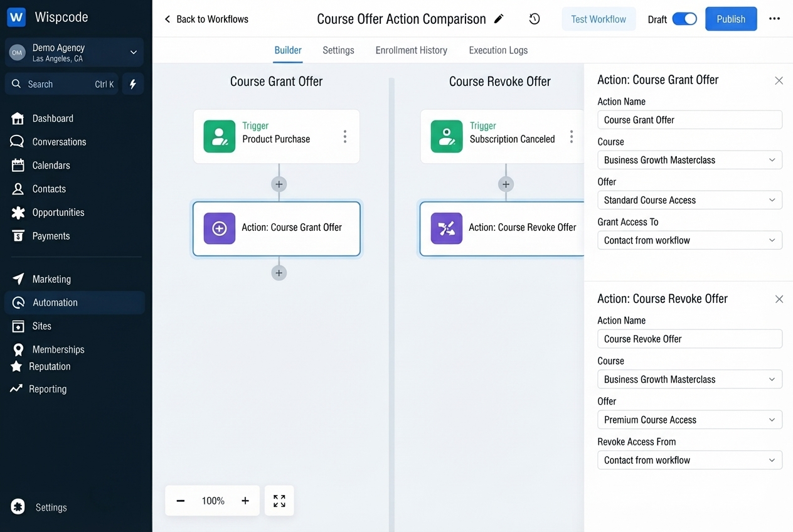
Task: Click the Reporting trend line icon
Action: [x=16, y=389]
